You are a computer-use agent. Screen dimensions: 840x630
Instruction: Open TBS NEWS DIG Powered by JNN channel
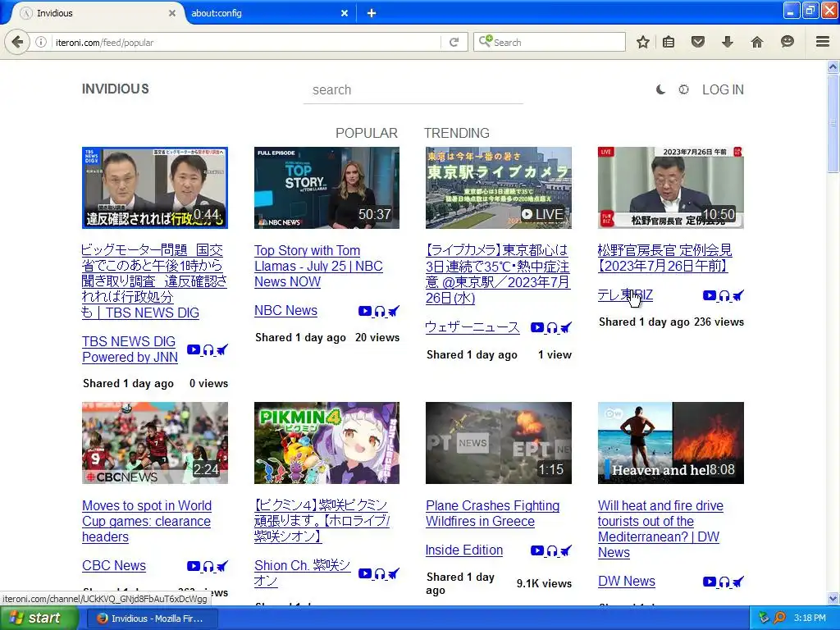(130, 349)
